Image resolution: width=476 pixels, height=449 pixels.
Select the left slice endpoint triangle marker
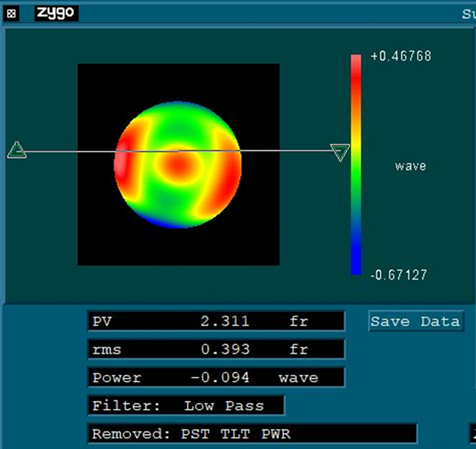coord(16,151)
